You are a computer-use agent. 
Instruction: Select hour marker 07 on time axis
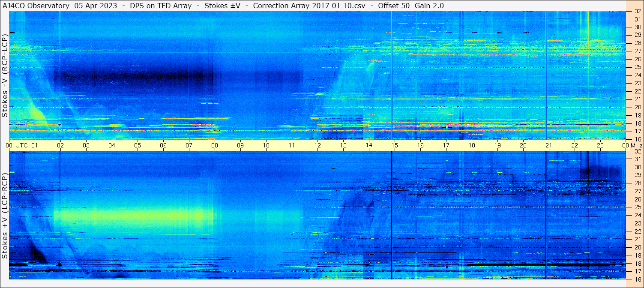point(189,145)
